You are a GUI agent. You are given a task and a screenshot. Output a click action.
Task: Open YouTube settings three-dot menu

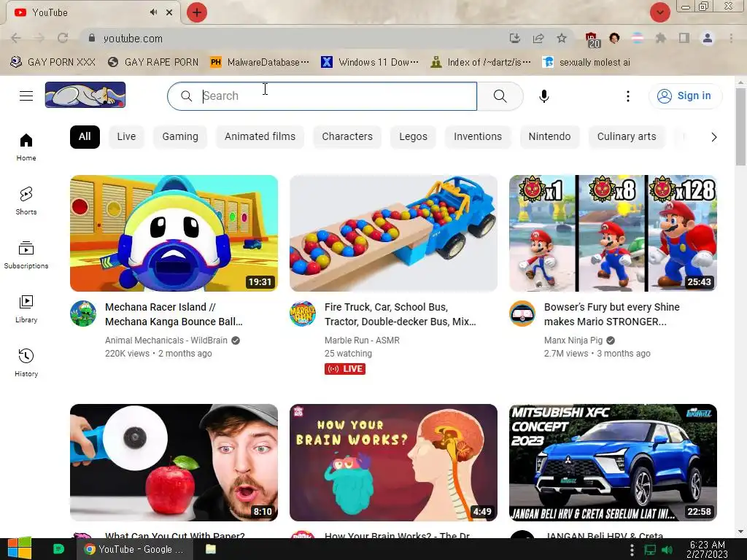(628, 96)
